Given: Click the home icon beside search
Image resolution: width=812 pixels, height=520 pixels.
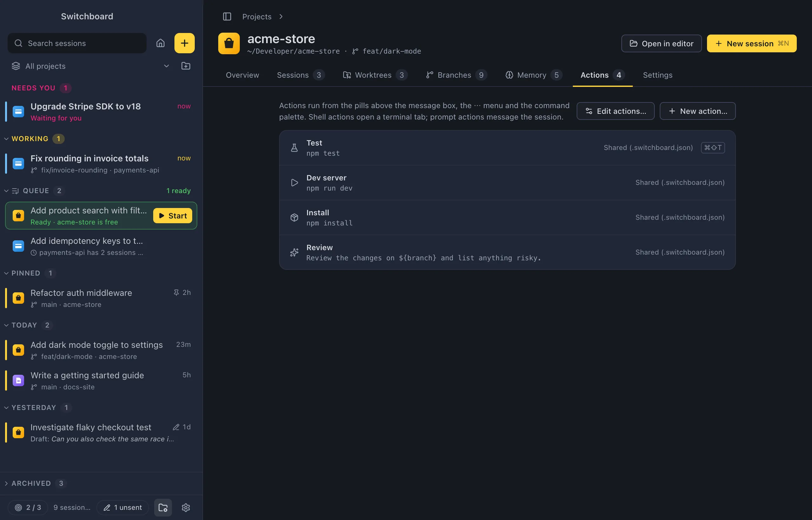Looking at the screenshot, I should (160, 43).
